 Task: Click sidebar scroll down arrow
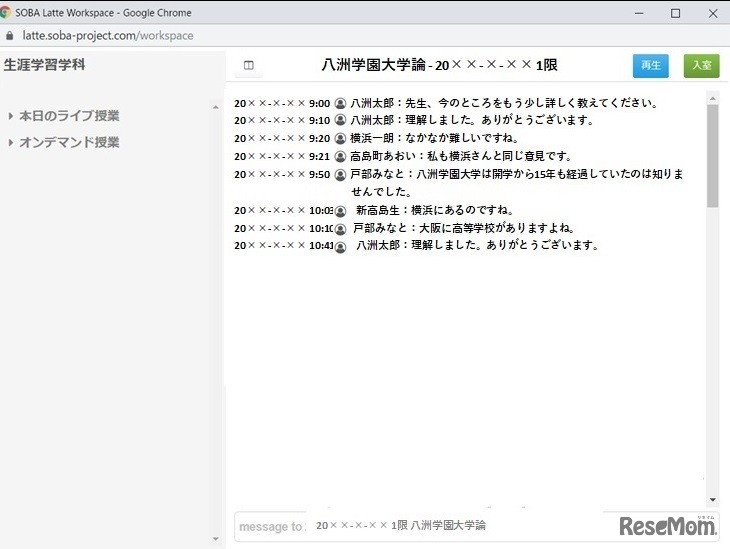pos(216,539)
